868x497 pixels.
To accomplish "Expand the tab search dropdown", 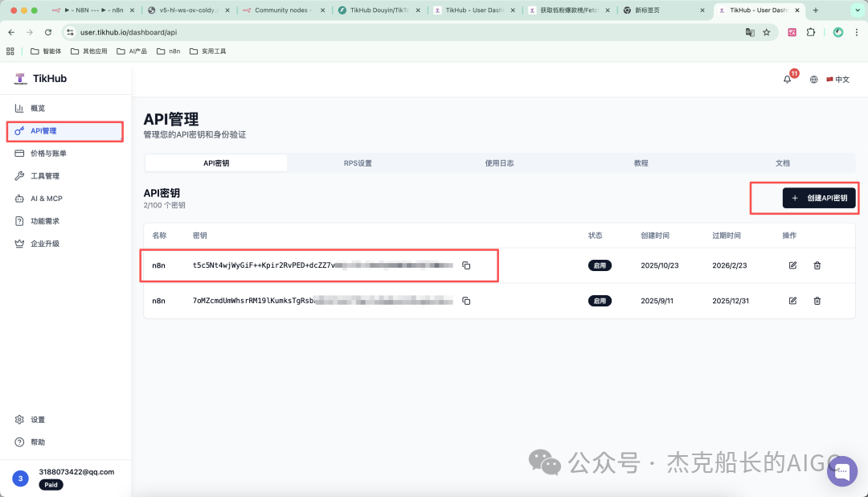I will click(858, 10).
